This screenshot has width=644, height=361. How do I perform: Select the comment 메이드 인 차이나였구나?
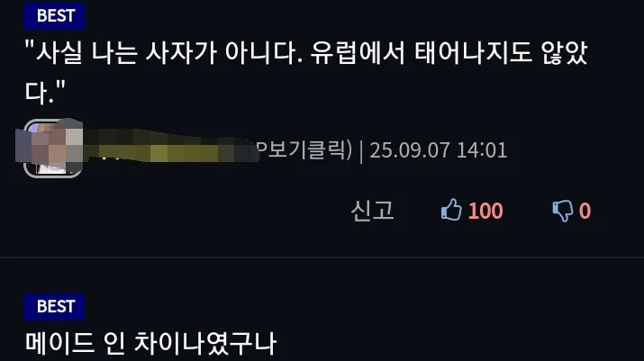pyautogui.click(x=150, y=343)
